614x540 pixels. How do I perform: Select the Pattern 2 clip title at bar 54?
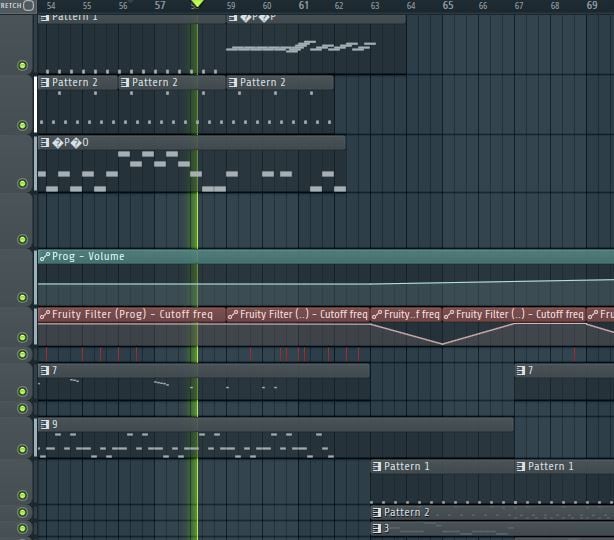point(74,82)
